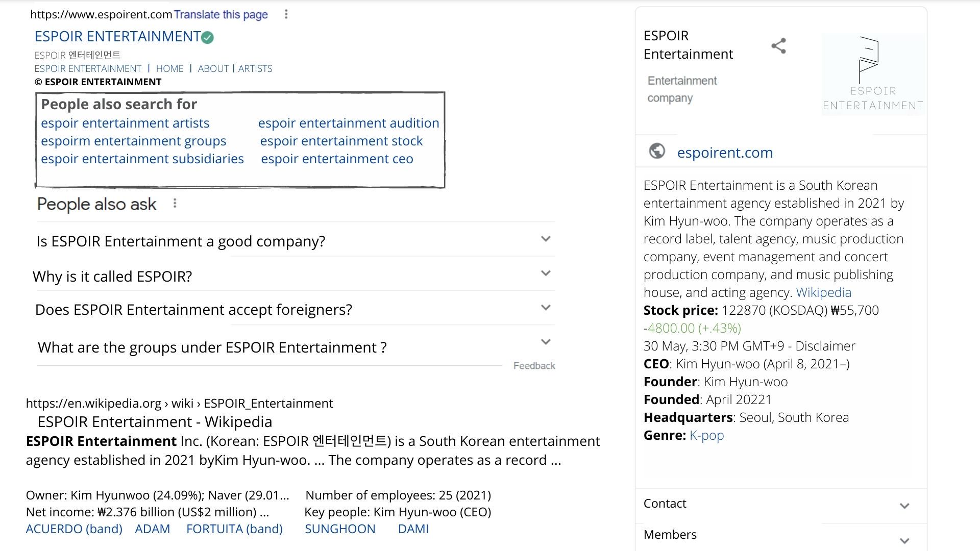Click the K-pop genre link
This screenshot has height=551, width=980.
[706, 435]
